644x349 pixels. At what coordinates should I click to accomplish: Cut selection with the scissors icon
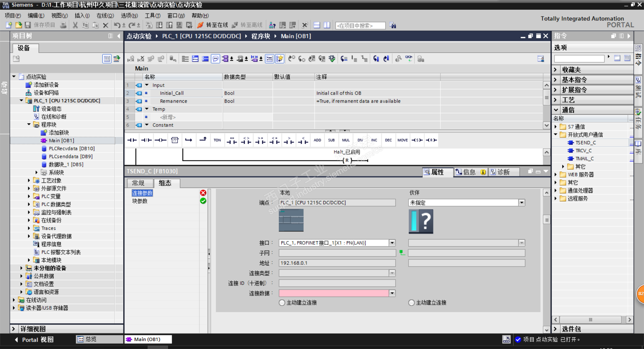pos(75,25)
